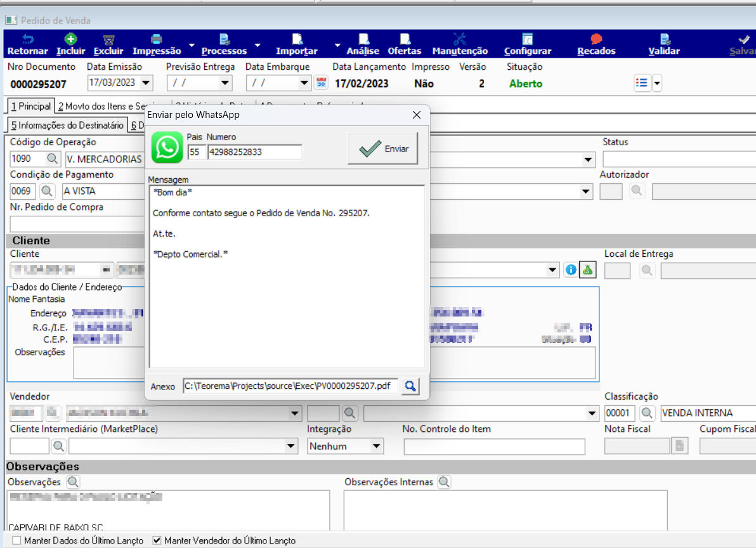Click the Autorizador search magnifier

637,190
